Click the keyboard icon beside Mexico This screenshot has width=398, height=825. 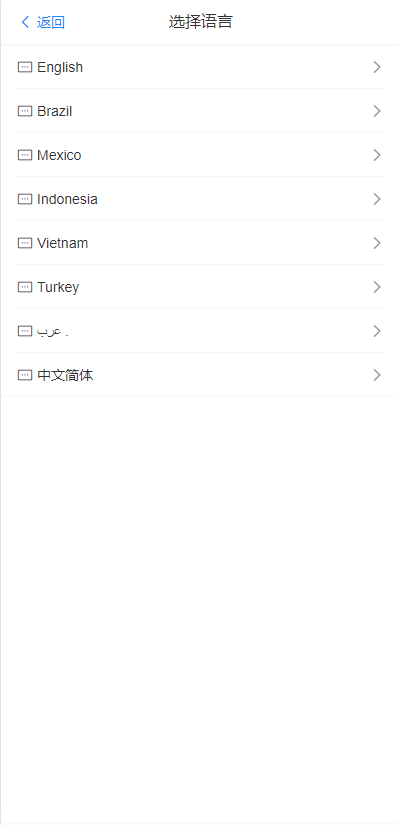(x=25, y=155)
